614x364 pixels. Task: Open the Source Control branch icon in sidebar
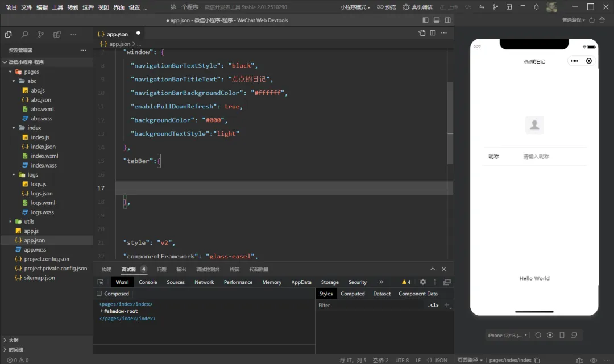[41, 35]
